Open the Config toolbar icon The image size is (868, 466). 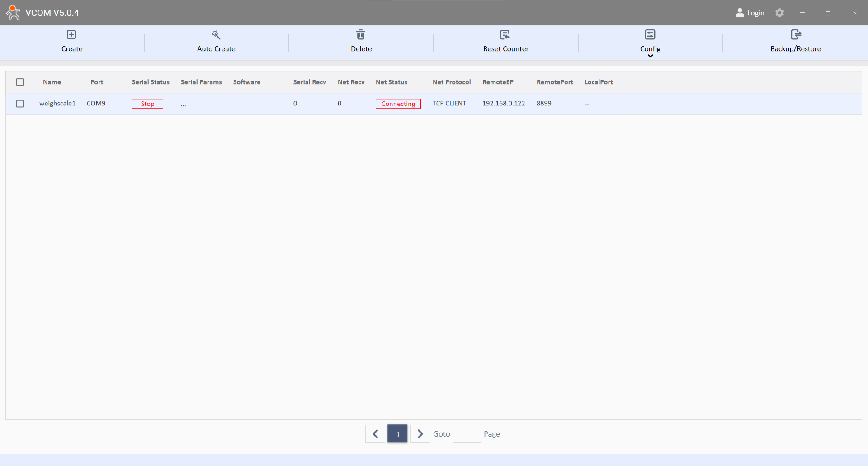[650, 35]
